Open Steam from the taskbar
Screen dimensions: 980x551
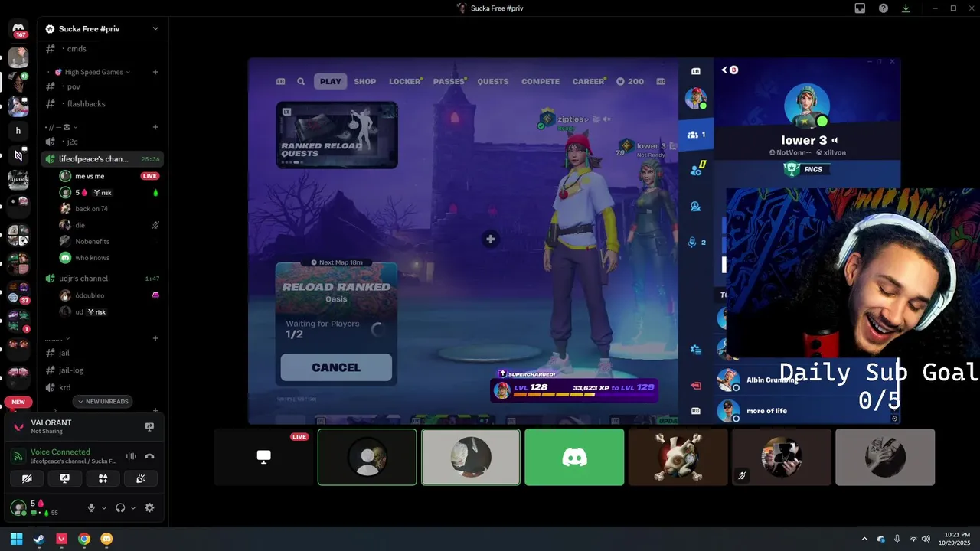pyautogui.click(x=39, y=539)
